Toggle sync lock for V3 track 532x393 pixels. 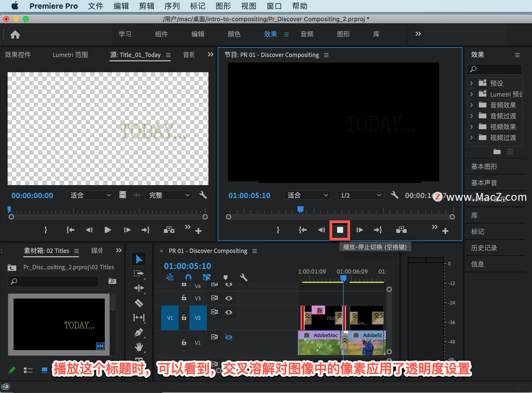(214, 298)
